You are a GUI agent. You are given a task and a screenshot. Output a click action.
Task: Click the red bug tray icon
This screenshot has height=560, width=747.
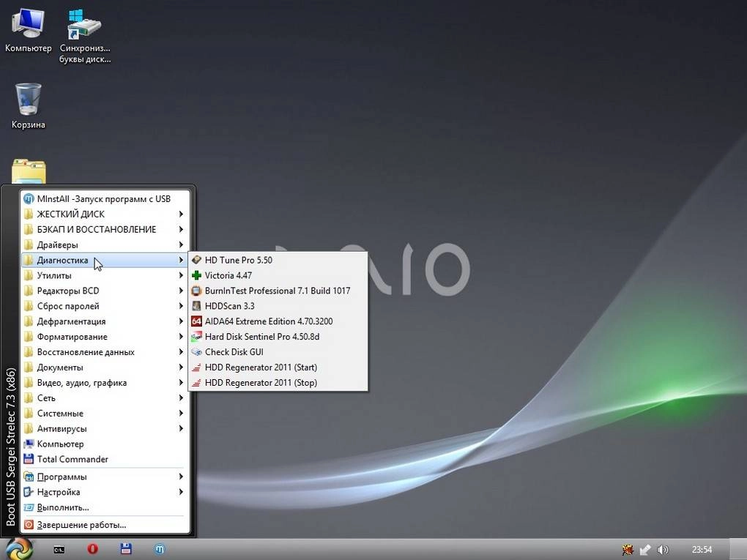[x=628, y=550]
